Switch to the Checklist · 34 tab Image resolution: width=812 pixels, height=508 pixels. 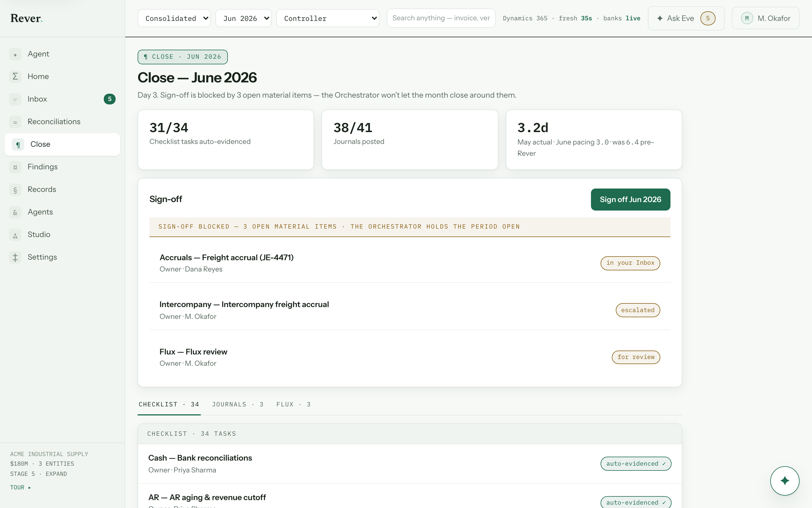pyautogui.click(x=169, y=404)
